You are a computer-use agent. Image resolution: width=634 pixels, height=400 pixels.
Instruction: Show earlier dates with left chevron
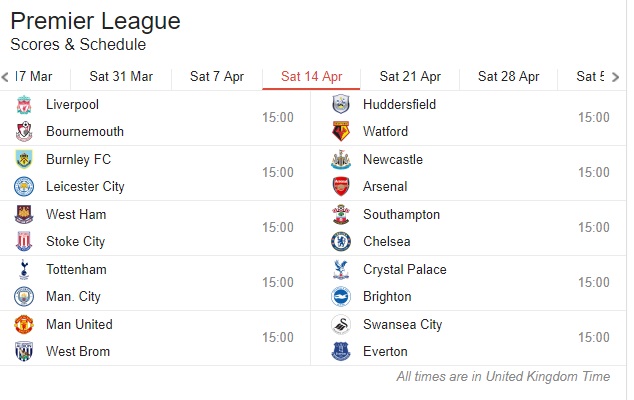5,77
